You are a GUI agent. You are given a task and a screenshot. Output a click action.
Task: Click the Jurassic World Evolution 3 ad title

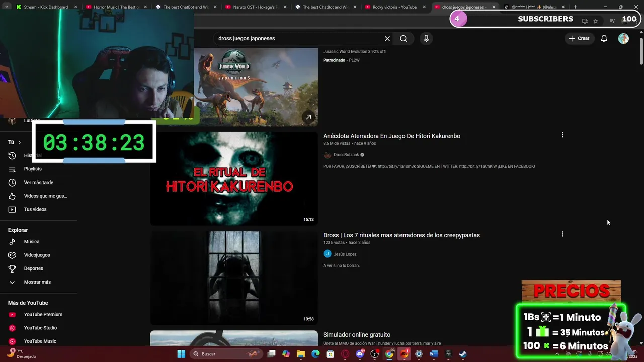pos(355,51)
